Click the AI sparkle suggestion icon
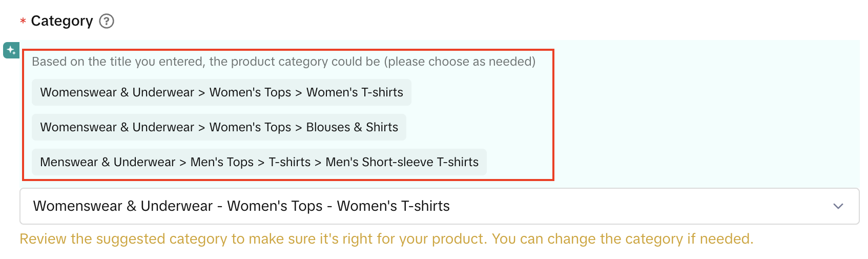Viewport: 868px width, 259px height. point(11,50)
